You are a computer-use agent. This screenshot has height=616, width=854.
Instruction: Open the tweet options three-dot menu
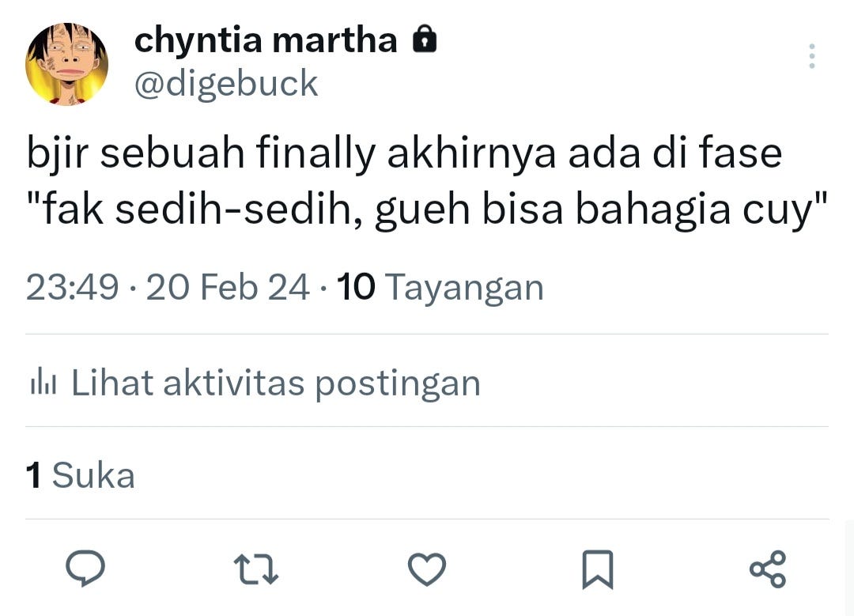coord(811,56)
